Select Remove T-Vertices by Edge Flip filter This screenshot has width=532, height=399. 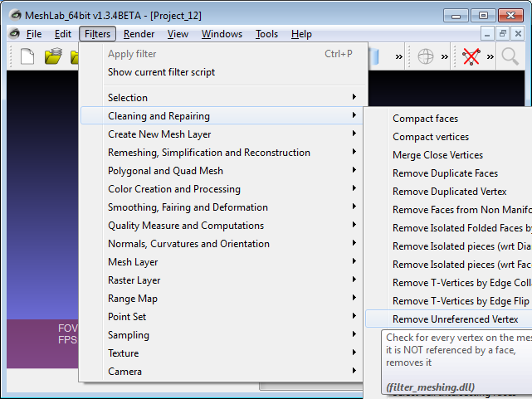pos(449,301)
